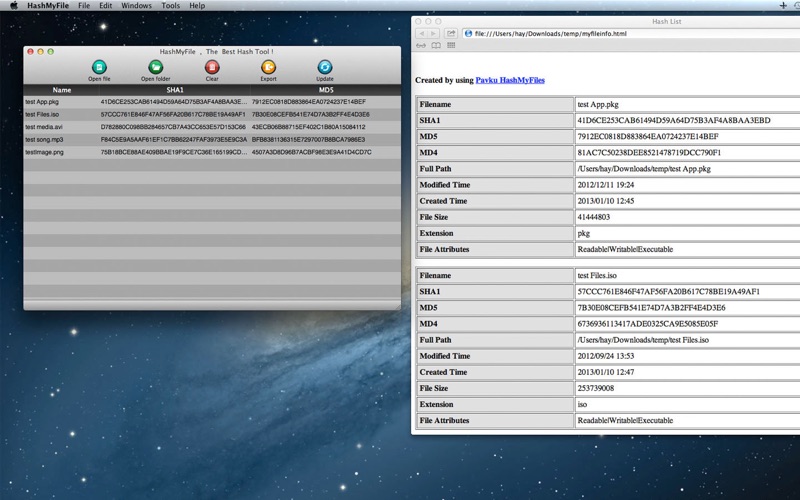This screenshot has width=800, height=500.
Task: Click MD4 value 81AC7C50238DEE in Hash List page
Action: coord(649,153)
